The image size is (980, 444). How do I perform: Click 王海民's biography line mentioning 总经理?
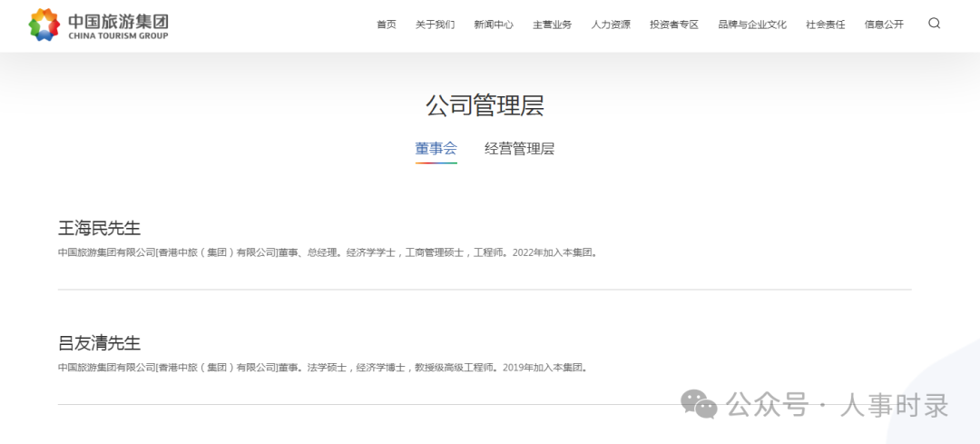click(x=328, y=253)
